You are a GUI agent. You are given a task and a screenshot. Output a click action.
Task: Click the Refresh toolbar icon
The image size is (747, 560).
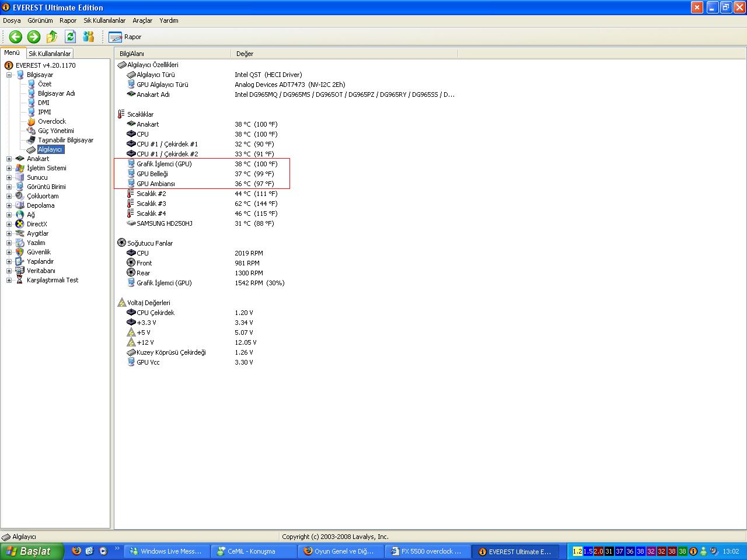pos(70,37)
